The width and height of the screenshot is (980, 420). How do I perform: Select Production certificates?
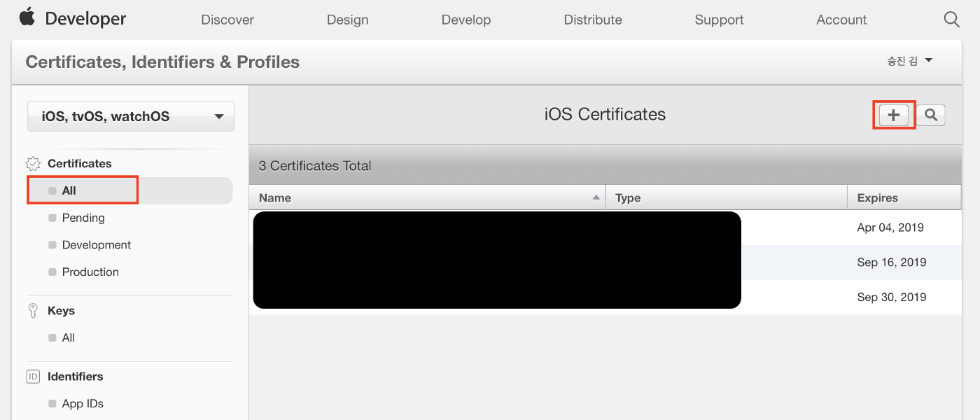90,272
